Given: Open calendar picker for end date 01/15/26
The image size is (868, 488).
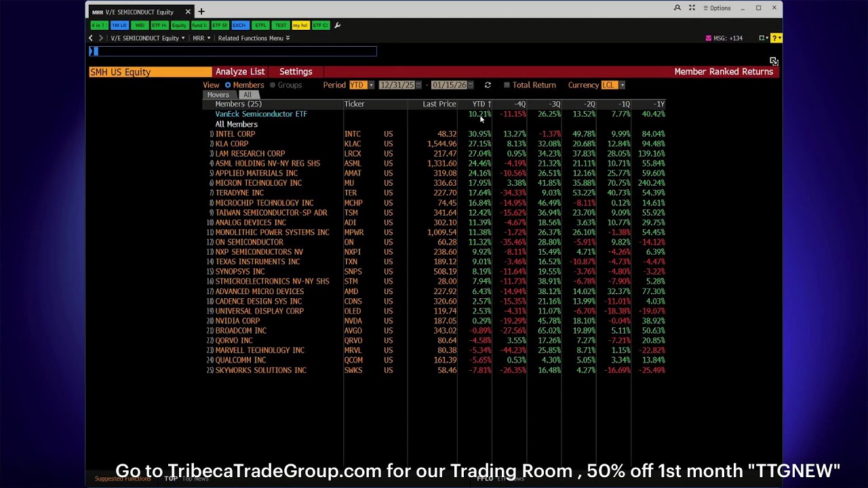Looking at the screenshot, I should pyautogui.click(x=472, y=85).
